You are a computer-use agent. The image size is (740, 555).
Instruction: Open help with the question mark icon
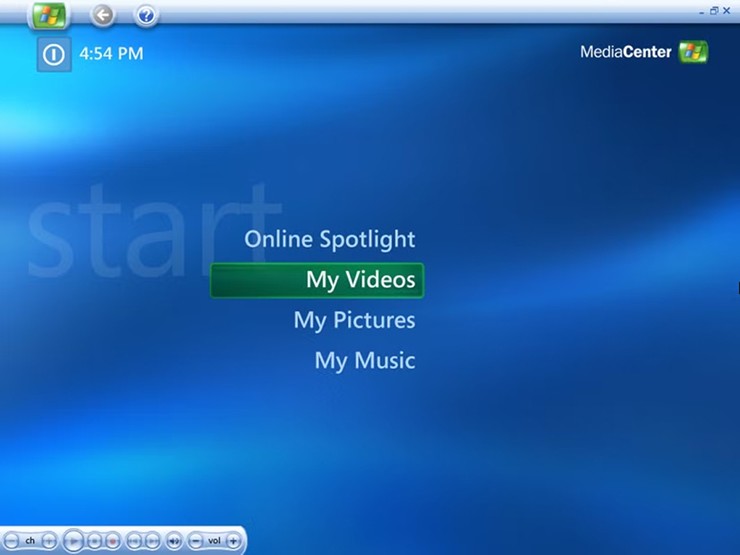[146, 15]
